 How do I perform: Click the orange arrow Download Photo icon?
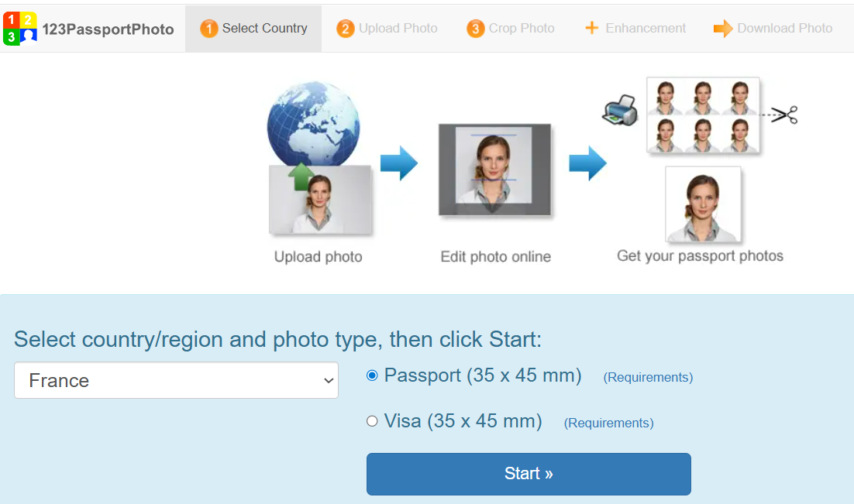[x=723, y=29]
